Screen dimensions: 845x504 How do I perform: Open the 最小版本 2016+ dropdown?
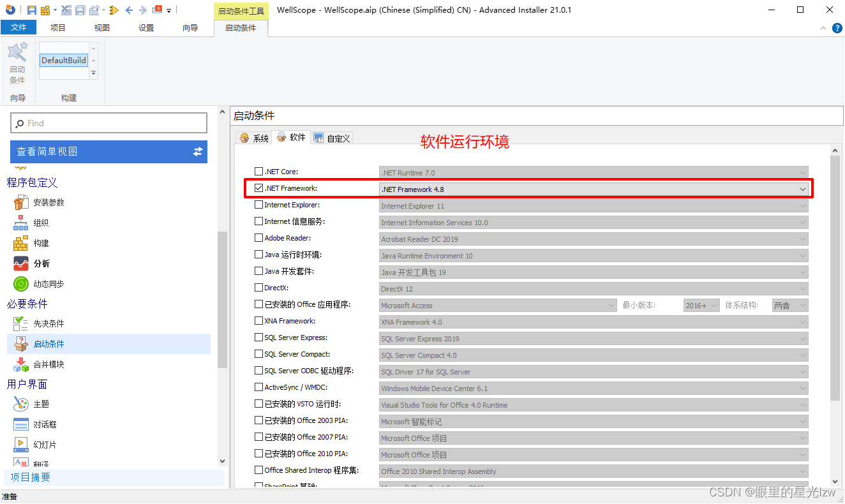click(x=701, y=305)
